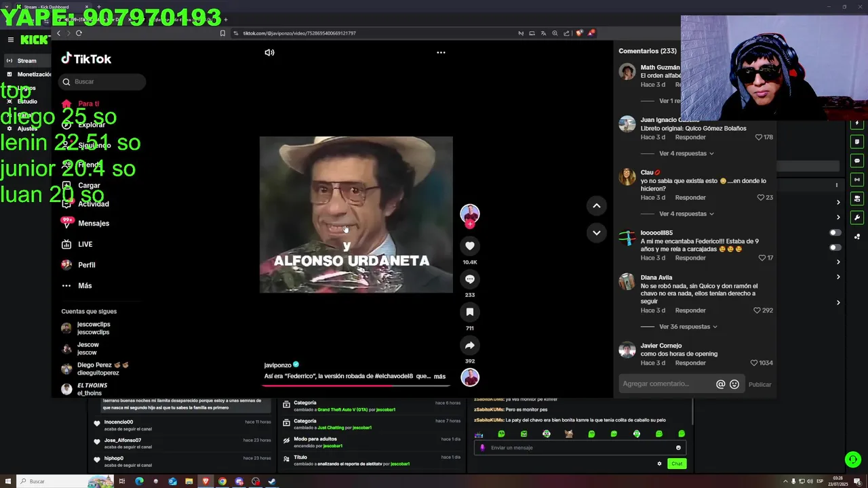Open javiponzo creator profile link

click(277, 365)
